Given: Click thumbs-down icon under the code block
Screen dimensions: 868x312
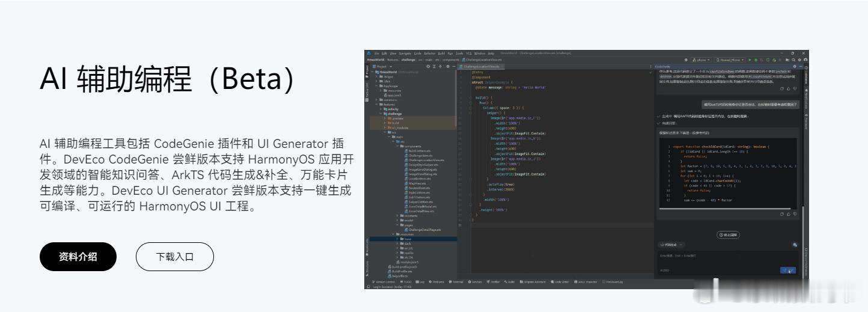Looking at the screenshot, I should click(x=795, y=214).
